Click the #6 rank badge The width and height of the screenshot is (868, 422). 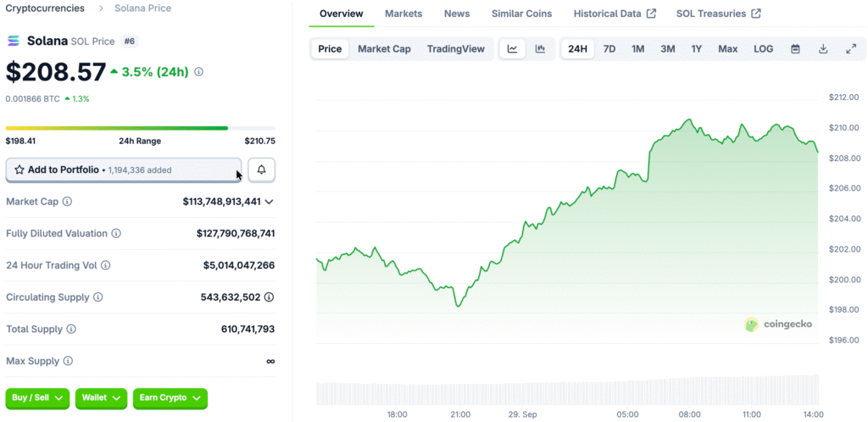130,41
